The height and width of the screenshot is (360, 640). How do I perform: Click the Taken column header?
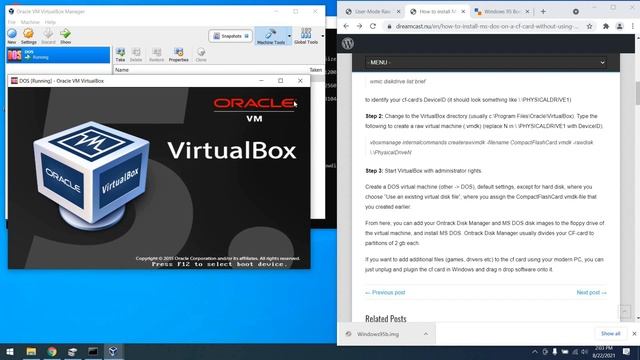(x=316, y=70)
